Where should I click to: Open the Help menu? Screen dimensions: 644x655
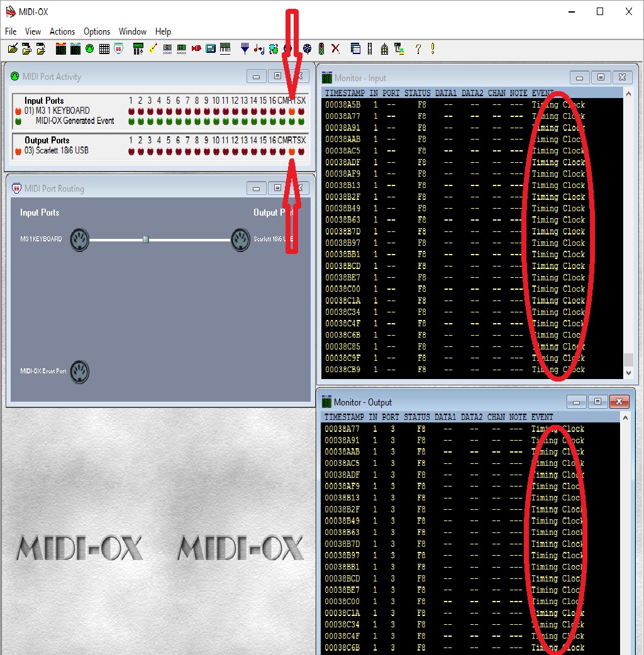[x=163, y=31]
